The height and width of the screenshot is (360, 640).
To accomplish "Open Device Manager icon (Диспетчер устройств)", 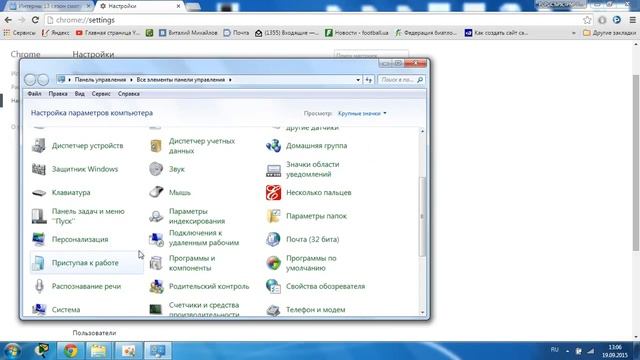I will pyautogui.click(x=39, y=146).
